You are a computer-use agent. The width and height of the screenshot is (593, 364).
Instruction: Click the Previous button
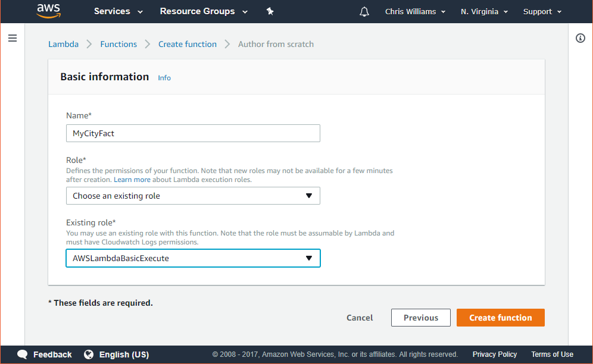[x=421, y=318]
